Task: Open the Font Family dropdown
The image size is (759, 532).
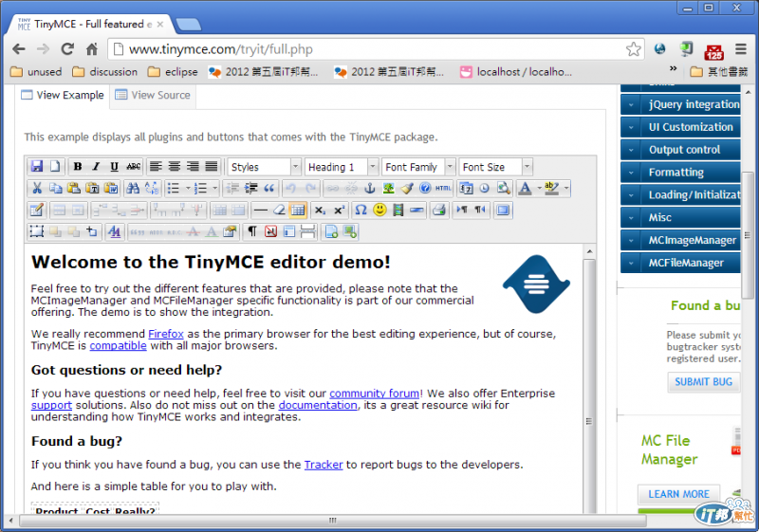Action: click(x=418, y=167)
